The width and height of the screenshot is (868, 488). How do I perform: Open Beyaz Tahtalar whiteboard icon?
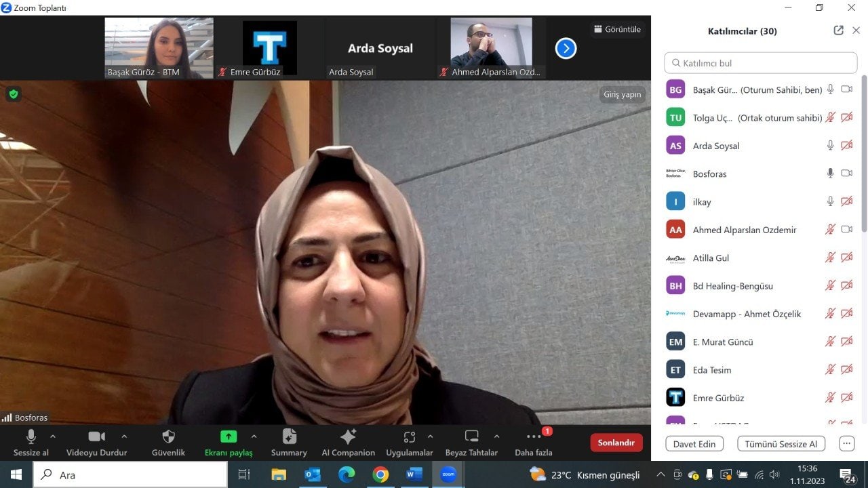[x=471, y=437]
